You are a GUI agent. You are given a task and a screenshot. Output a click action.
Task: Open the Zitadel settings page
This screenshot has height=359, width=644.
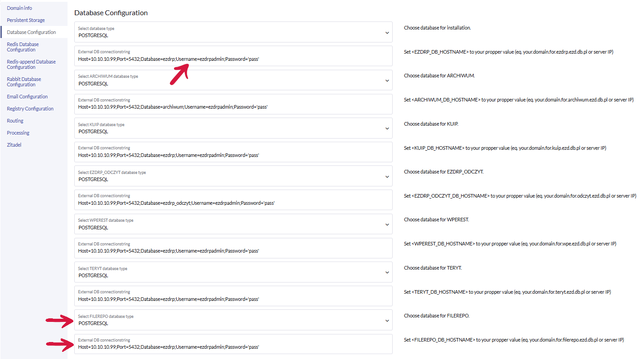pyautogui.click(x=14, y=145)
